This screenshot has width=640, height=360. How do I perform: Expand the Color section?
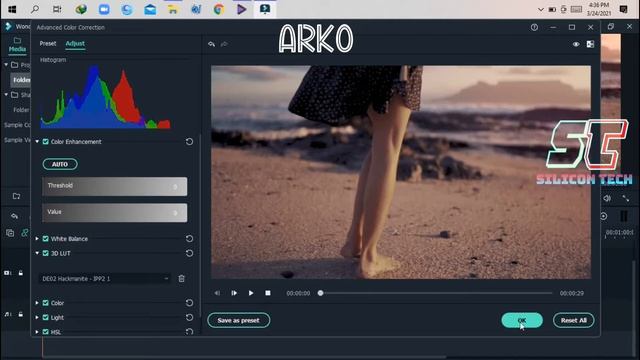pyautogui.click(x=37, y=303)
